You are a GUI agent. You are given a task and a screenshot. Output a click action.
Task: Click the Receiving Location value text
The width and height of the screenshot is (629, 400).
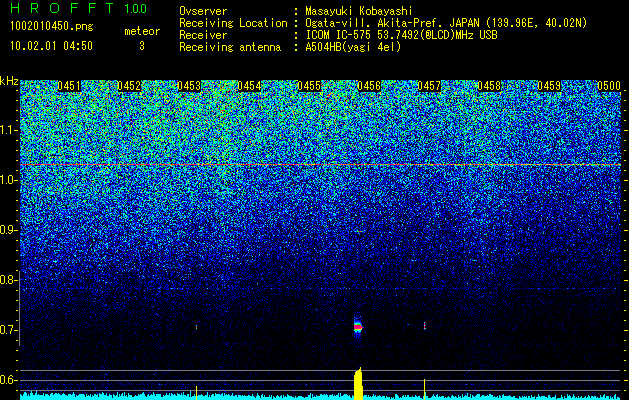click(x=446, y=23)
